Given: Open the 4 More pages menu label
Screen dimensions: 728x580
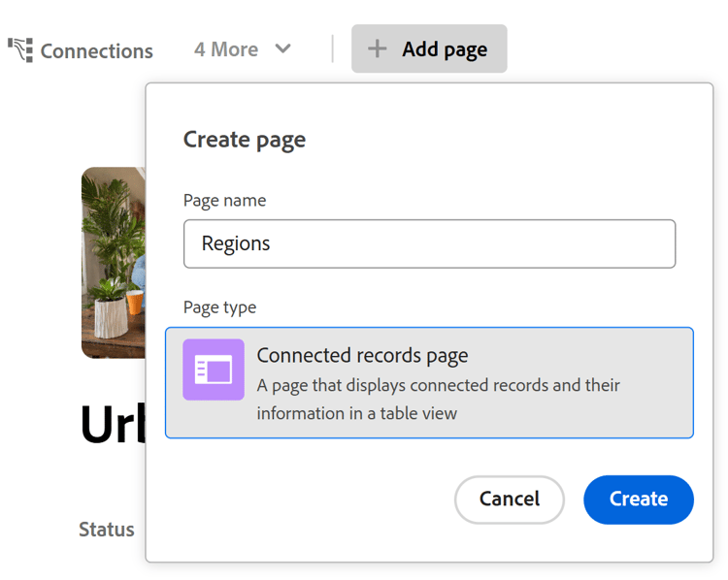Looking at the screenshot, I should coord(226,49).
